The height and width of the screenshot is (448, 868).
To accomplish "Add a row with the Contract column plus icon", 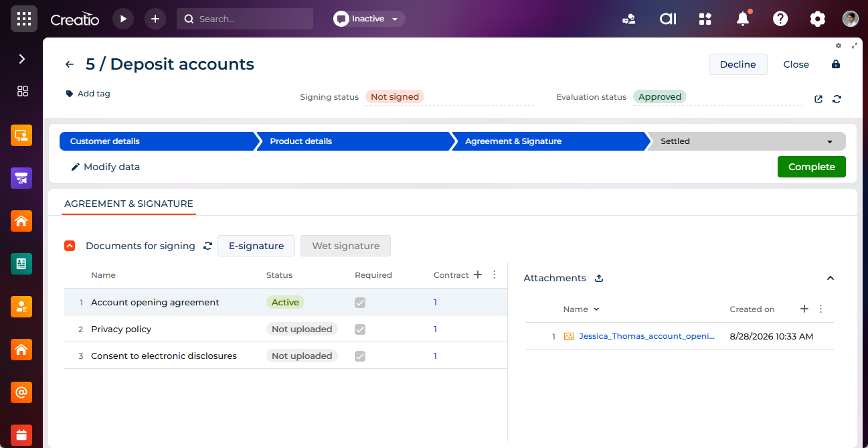I will tap(478, 275).
